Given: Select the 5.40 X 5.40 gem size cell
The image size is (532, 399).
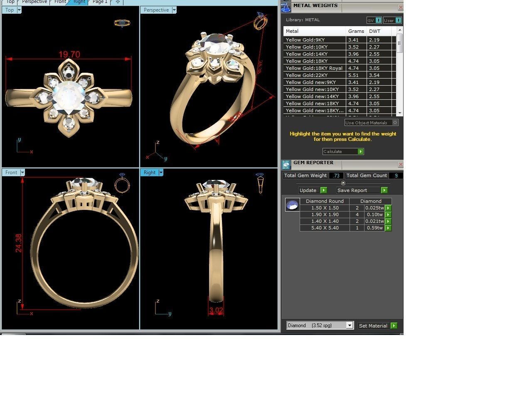Looking at the screenshot, I should pyautogui.click(x=325, y=228).
